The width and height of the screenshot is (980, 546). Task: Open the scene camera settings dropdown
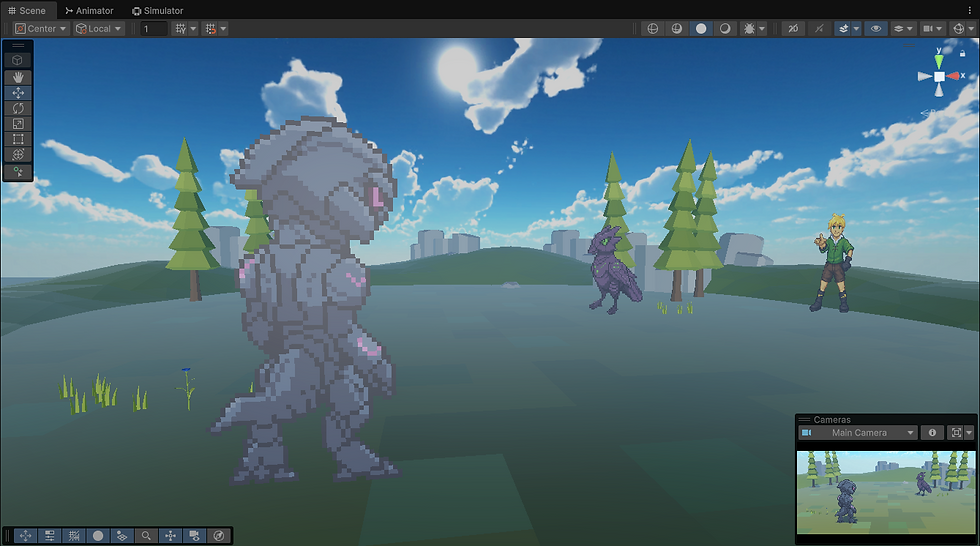[x=932, y=29]
